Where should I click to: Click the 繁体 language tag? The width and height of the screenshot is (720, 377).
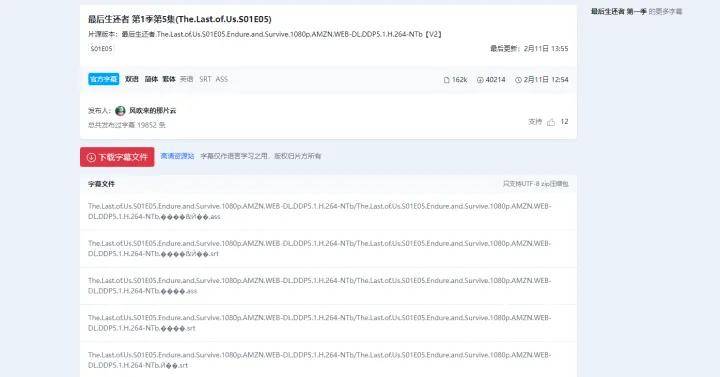click(169, 79)
